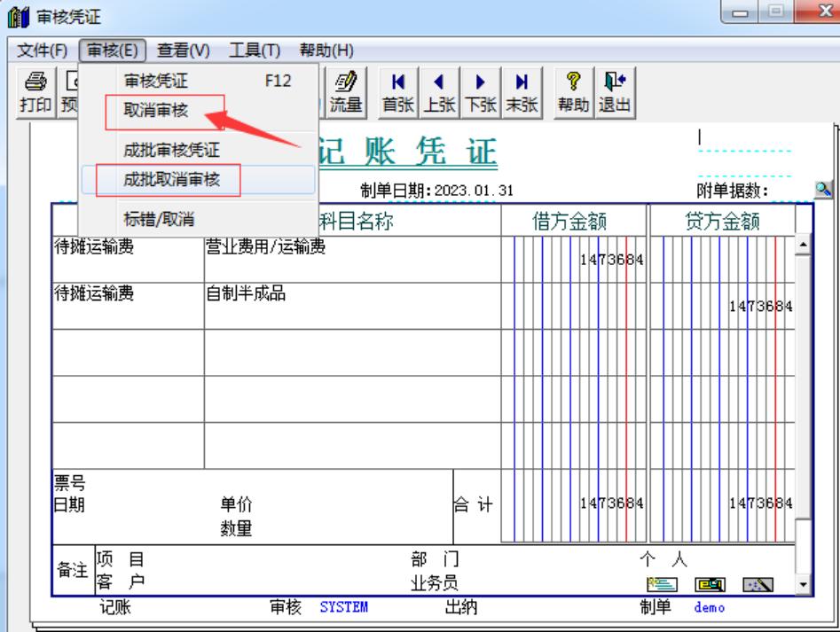The width and height of the screenshot is (840, 632).
Task: Click the magnifier icon beside 附单据数
Action: pyautogui.click(x=822, y=188)
